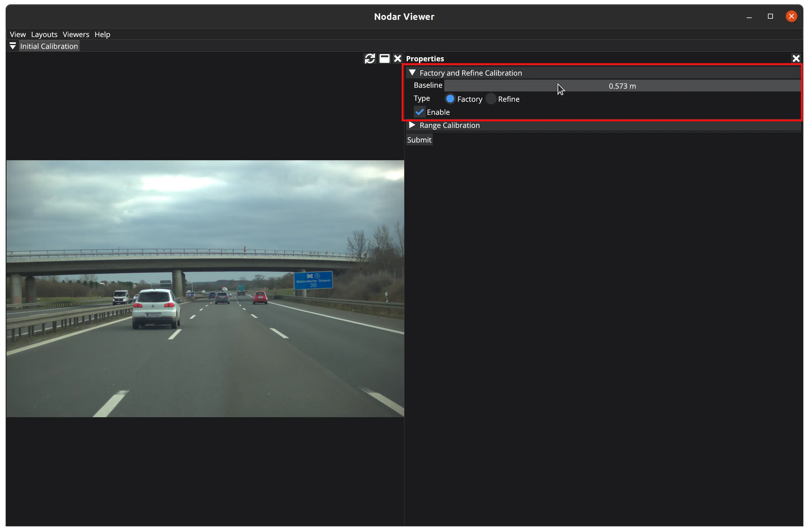Viewport: 809px width, 532px height.
Task: Open the Viewers menu
Action: 76,34
